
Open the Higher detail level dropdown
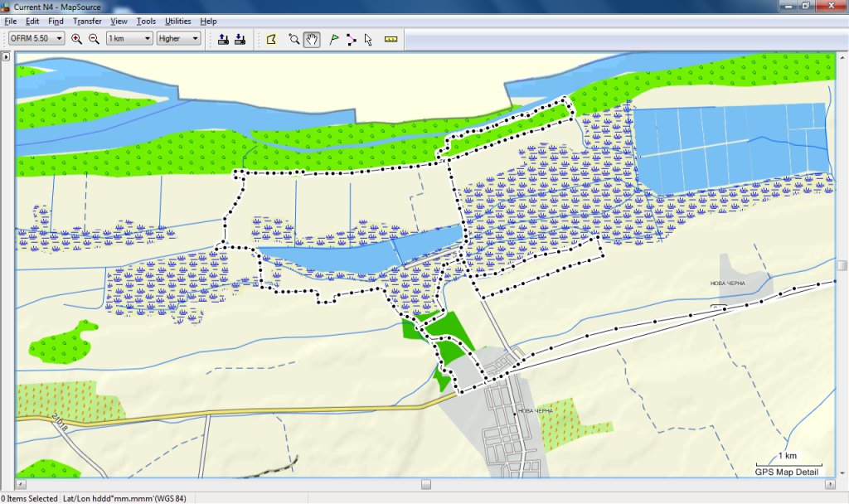click(x=179, y=39)
